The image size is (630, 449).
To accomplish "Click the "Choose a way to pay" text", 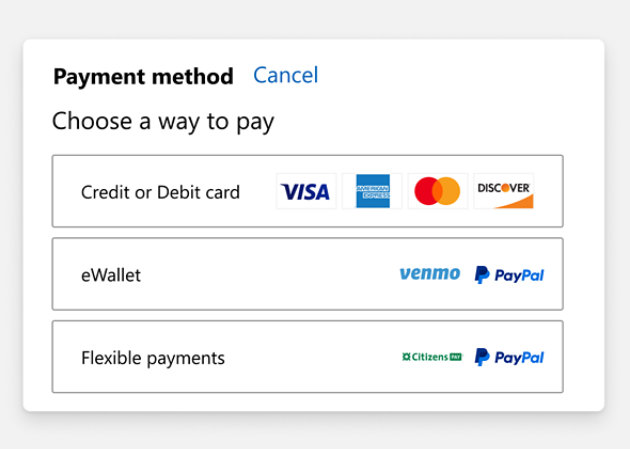I will (x=163, y=122).
